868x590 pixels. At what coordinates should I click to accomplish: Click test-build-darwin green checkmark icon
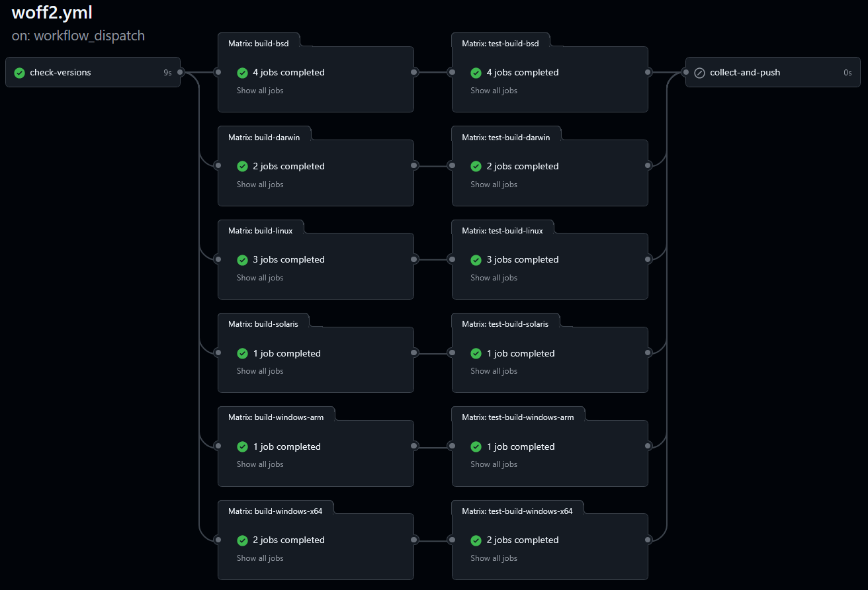476,167
